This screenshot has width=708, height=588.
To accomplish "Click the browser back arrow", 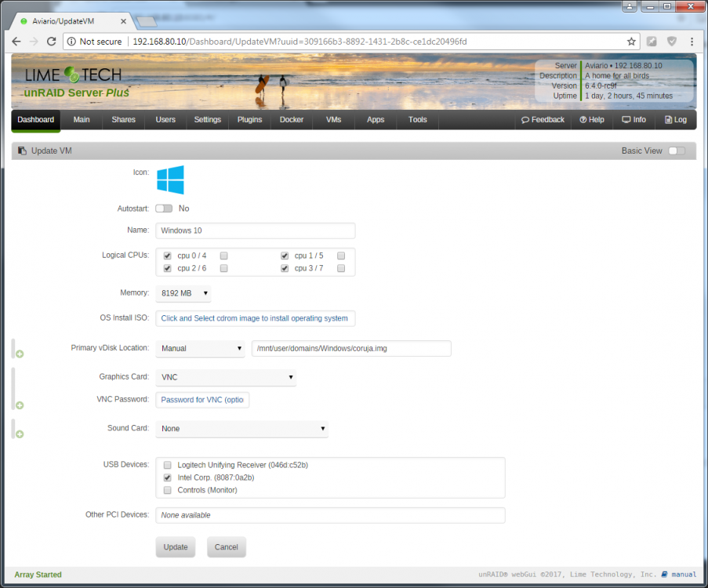I will point(16,42).
